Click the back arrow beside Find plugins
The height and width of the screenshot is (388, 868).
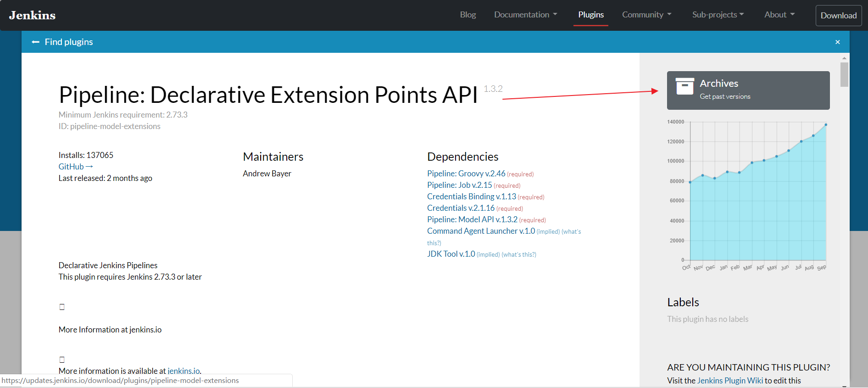pyautogui.click(x=35, y=42)
